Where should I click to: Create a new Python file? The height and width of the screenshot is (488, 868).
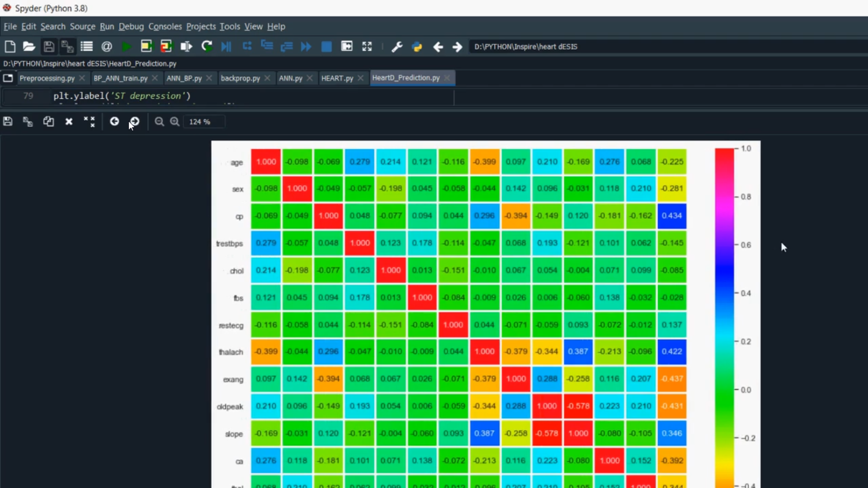9,46
